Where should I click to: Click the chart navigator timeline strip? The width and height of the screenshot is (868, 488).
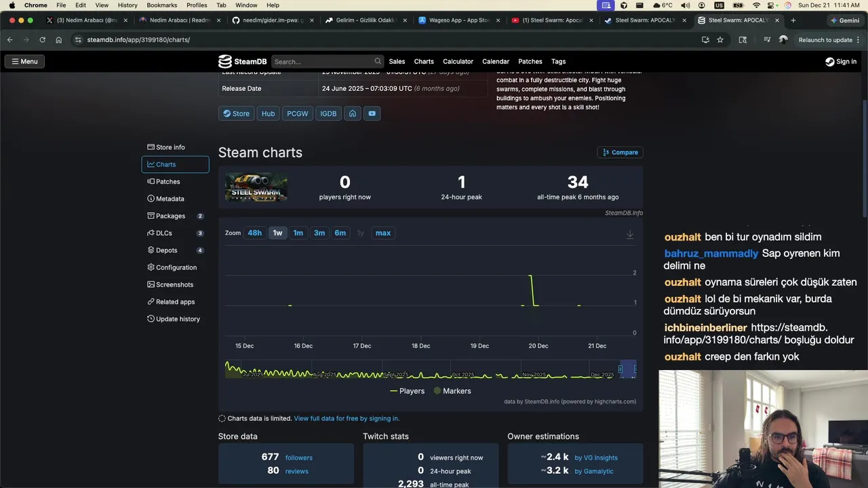431,369
